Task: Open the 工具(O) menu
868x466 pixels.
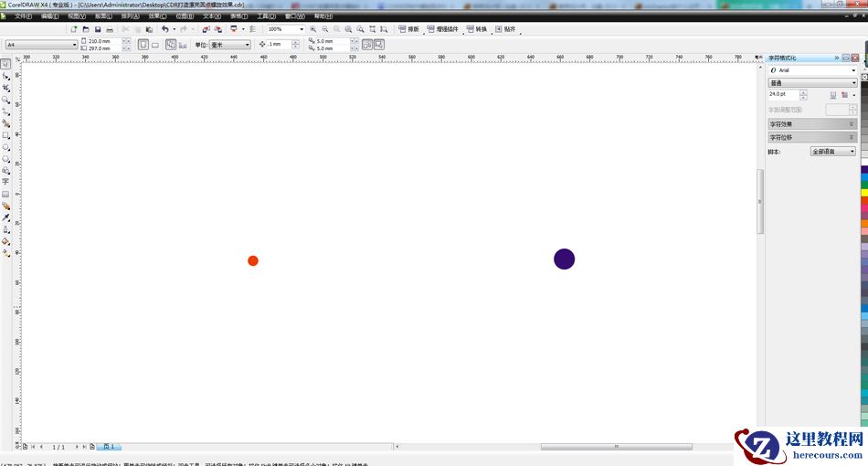Action: click(x=266, y=16)
